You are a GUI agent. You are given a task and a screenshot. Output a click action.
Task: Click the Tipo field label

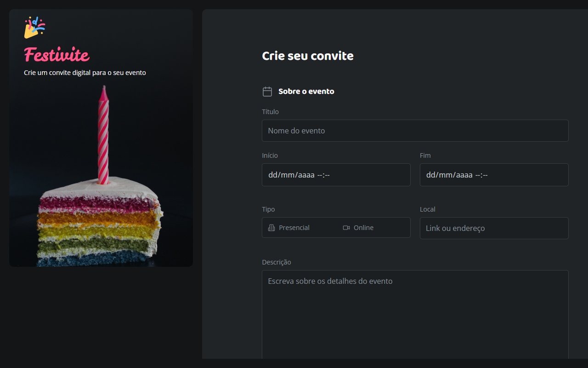click(x=268, y=209)
